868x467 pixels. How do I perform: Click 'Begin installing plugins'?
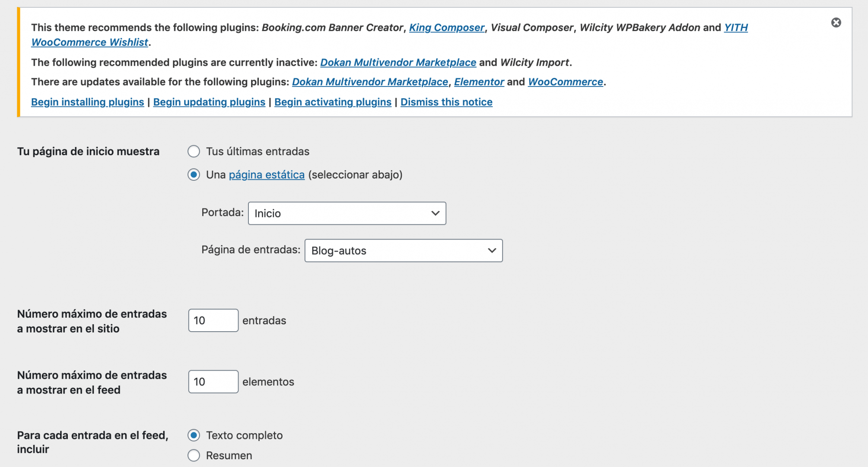(x=87, y=102)
